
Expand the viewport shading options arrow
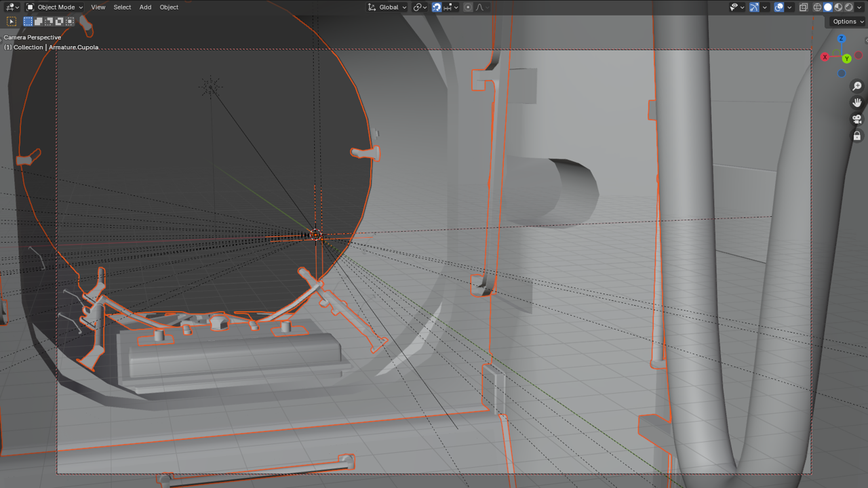click(859, 7)
